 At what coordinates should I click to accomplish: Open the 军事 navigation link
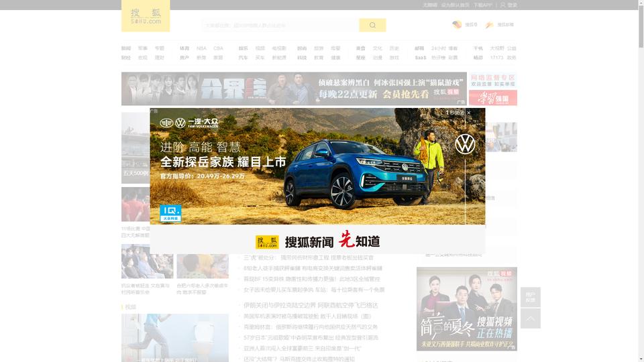[142, 48]
